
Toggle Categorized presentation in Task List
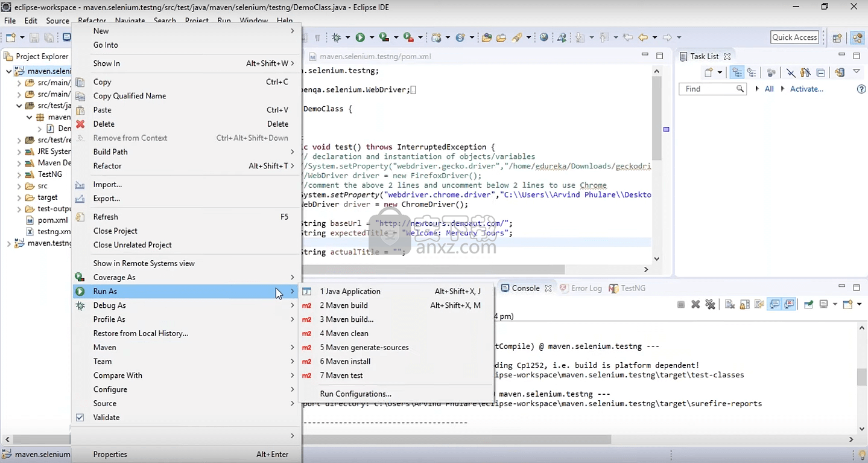[737, 72]
